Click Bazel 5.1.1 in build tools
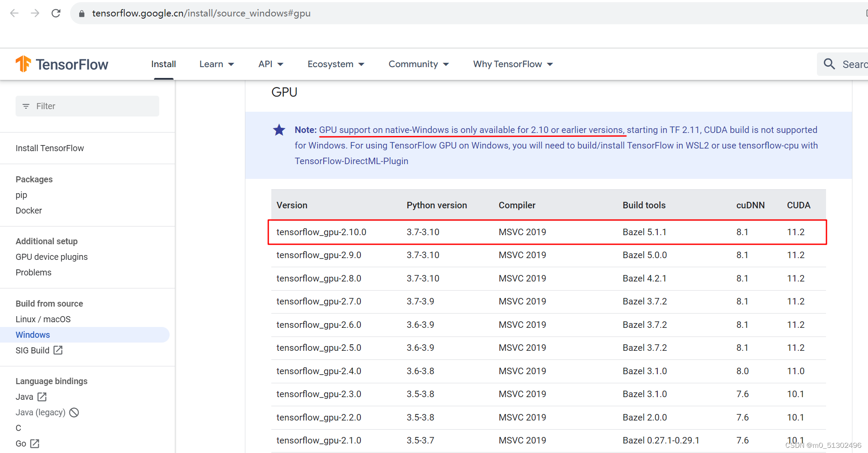The width and height of the screenshot is (868, 453). pyautogui.click(x=645, y=232)
